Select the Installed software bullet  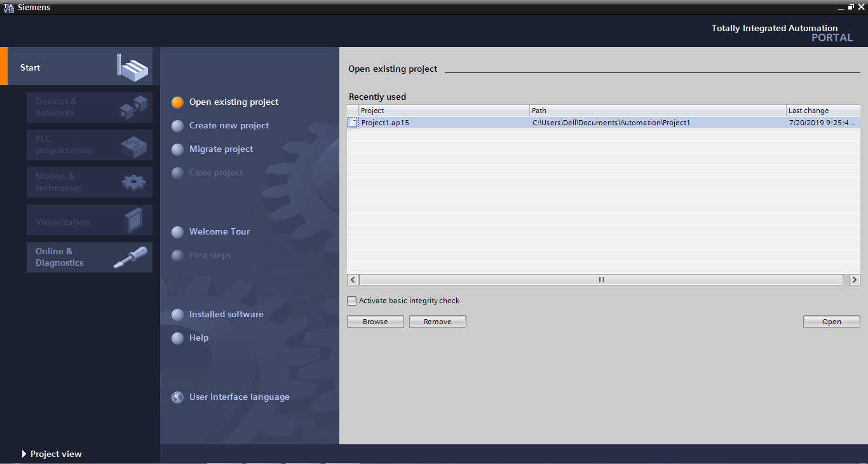(178, 315)
